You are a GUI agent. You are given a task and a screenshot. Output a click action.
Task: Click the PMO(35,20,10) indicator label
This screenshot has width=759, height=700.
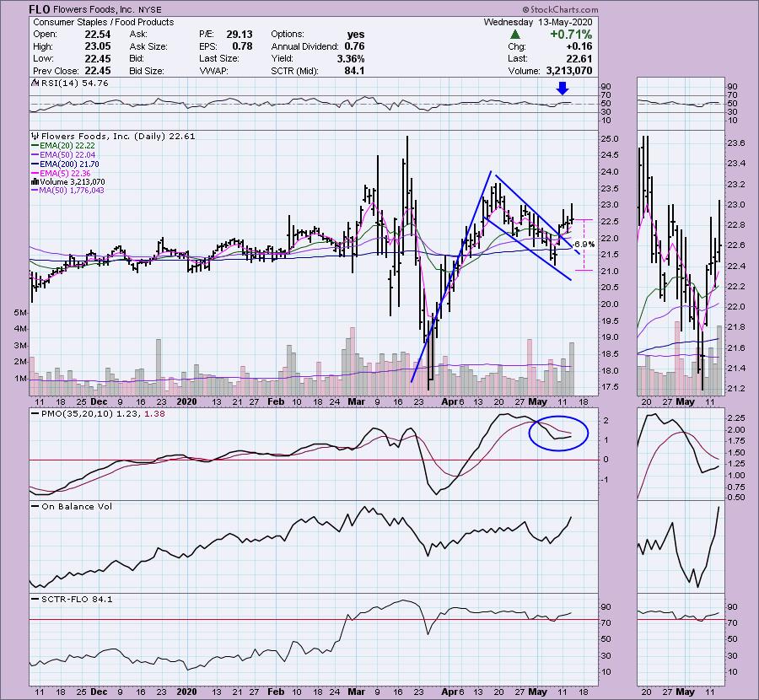coord(78,414)
